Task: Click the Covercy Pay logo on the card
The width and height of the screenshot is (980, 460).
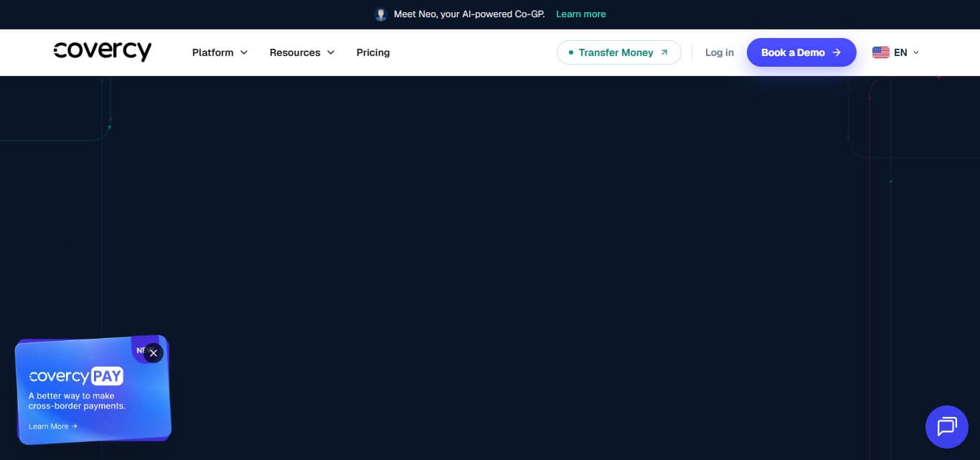Action: click(x=76, y=376)
